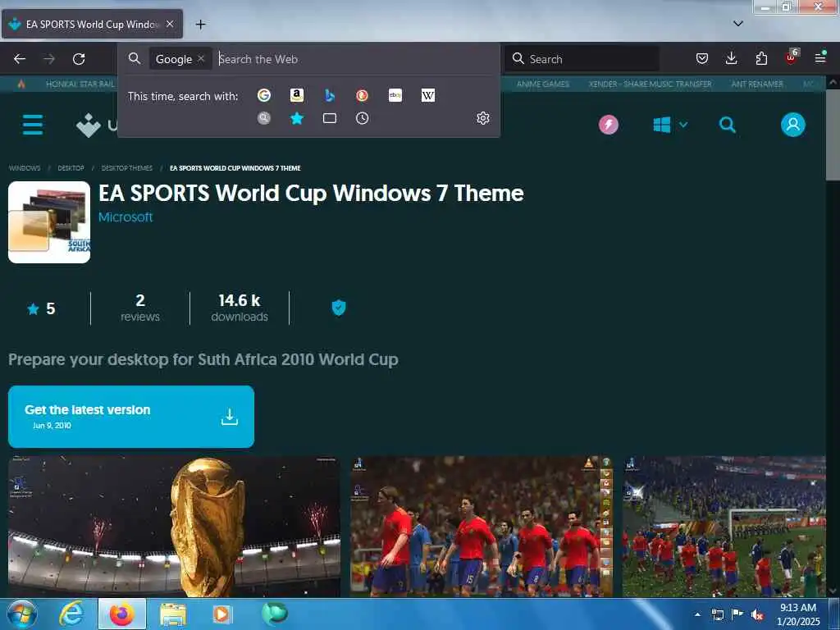Open the clock showing 9:13 AM
Image resolution: width=840 pixels, height=630 pixels.
point(798,614)
